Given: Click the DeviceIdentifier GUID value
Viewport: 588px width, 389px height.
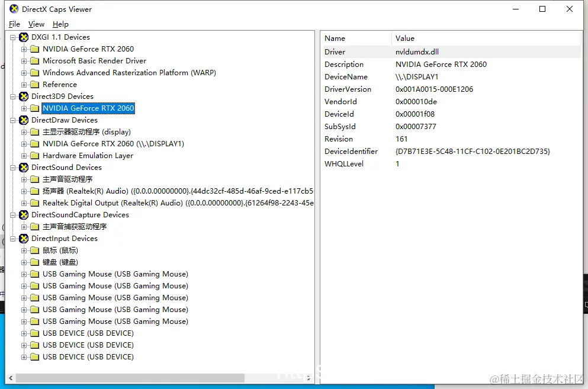Looking at the screenshot, I should pos(473,151).
